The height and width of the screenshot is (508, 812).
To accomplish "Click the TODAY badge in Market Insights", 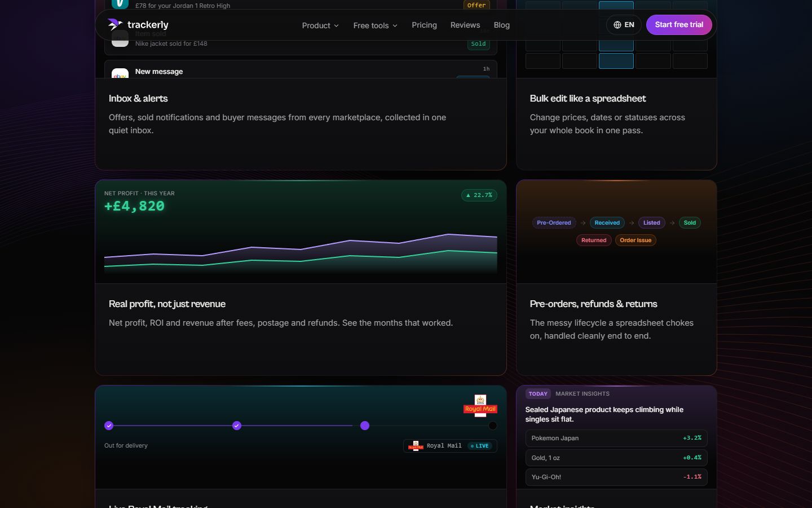I will click(x=538, y=394).
